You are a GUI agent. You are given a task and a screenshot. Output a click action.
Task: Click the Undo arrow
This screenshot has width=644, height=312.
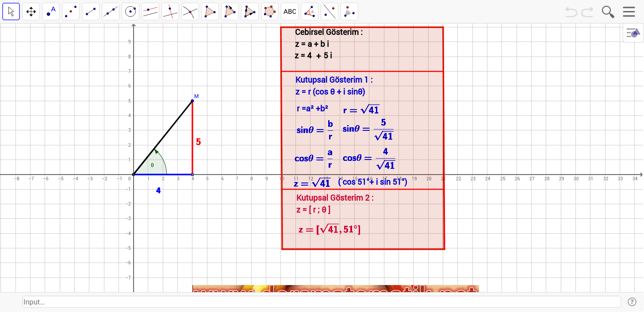click(571, 12)
